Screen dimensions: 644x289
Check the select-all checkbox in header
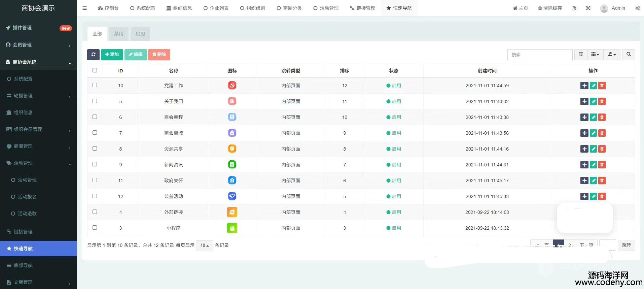pyautogui.click(x=95, y=70)
